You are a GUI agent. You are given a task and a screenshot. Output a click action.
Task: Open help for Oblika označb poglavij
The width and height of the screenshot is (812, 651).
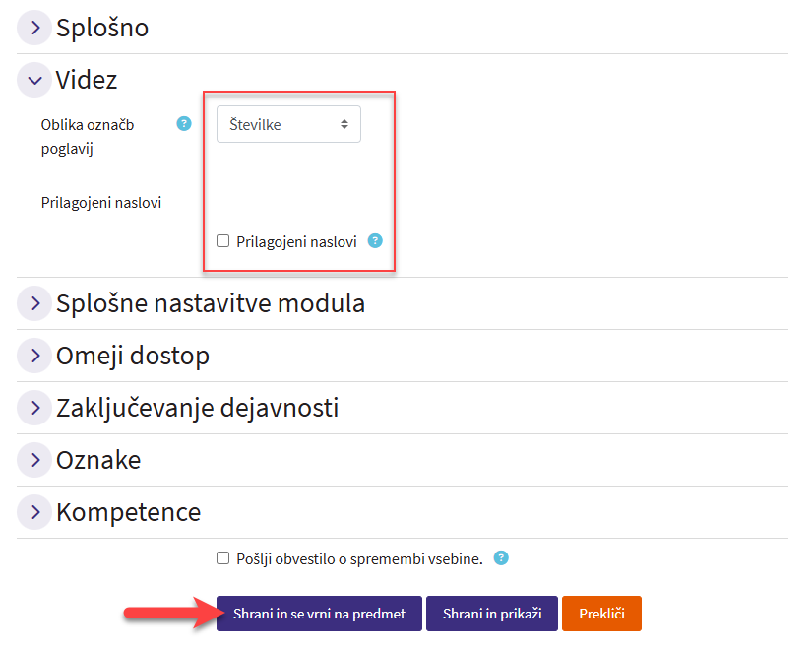(183, 124)
